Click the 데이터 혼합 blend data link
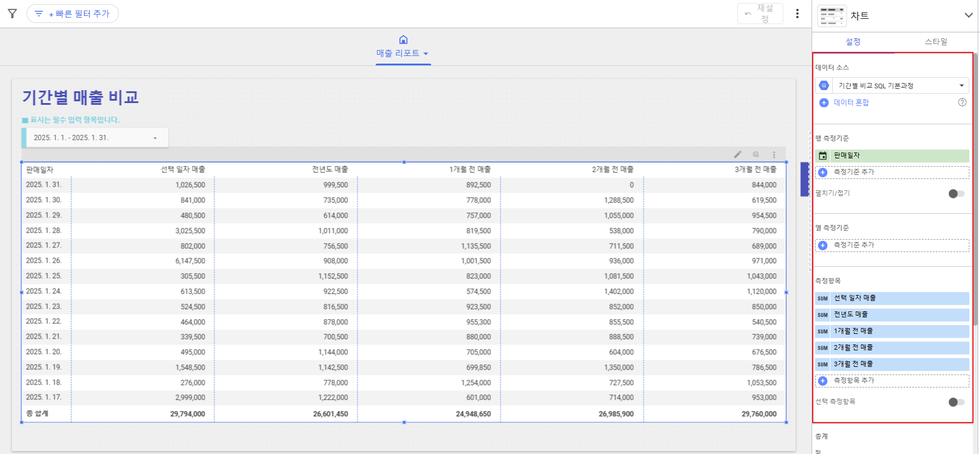This screenshot has width=980, height=454. pyautogui.click(x=851, y=102)
